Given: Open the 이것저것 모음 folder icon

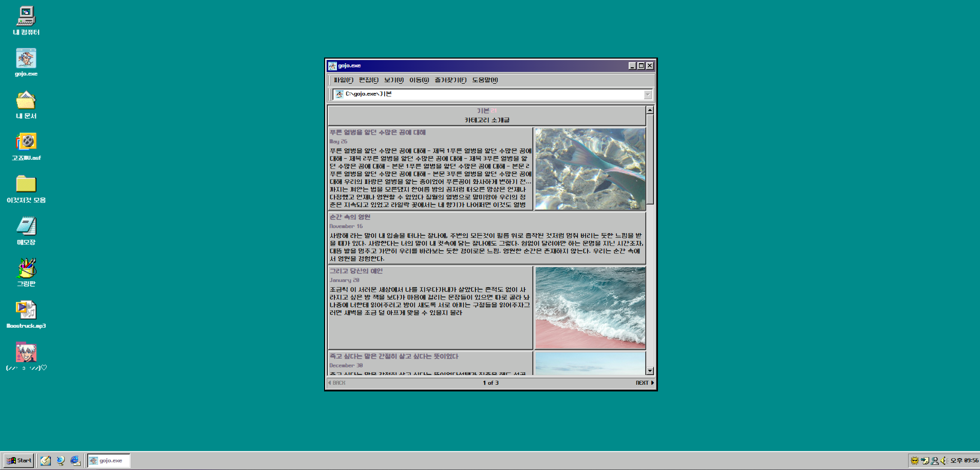Looking at the screenshot, I should point(26,189).
